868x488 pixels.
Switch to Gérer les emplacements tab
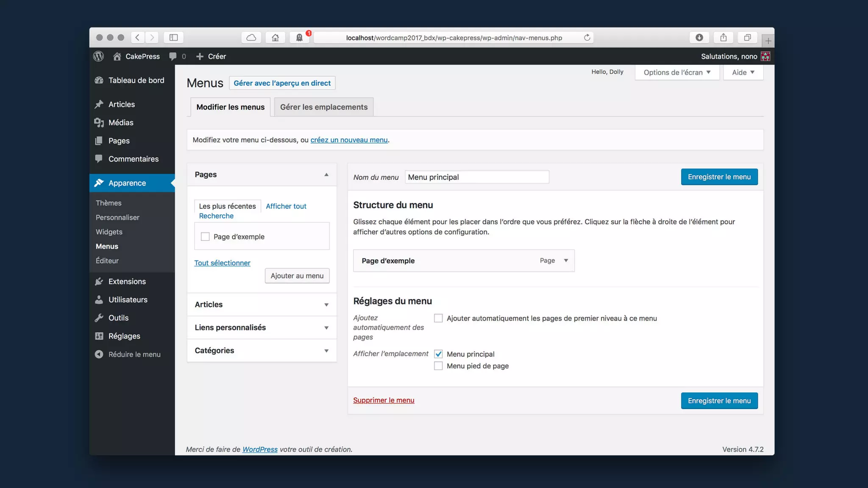pos(324,107)
